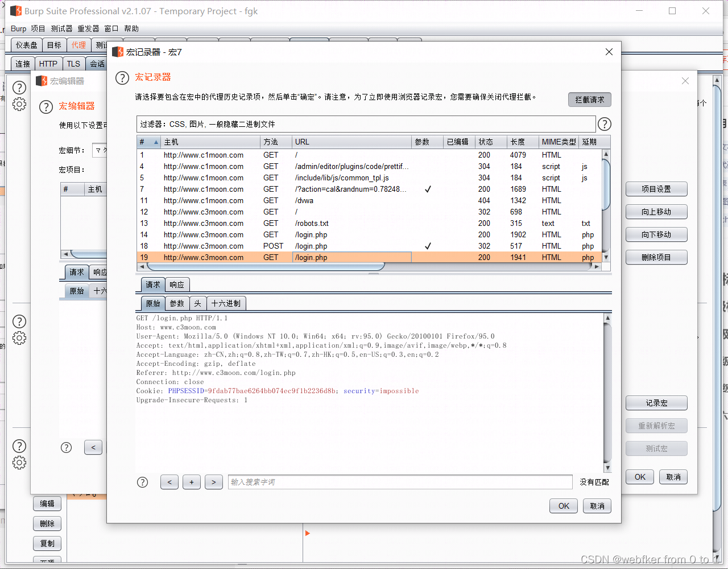Open the 代理 main tab
The height and width of the screenshot is (569, 728).
(x=78, y=45)
